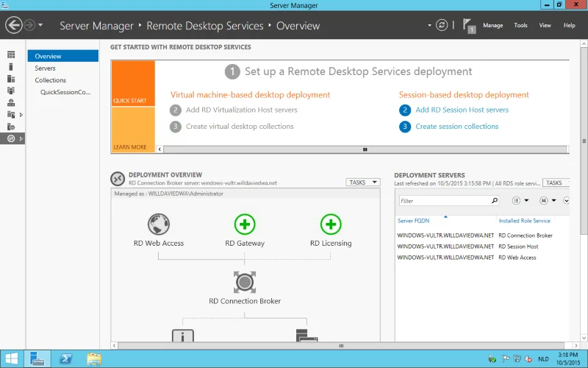Open the Manage menu

tap(492, 26)
